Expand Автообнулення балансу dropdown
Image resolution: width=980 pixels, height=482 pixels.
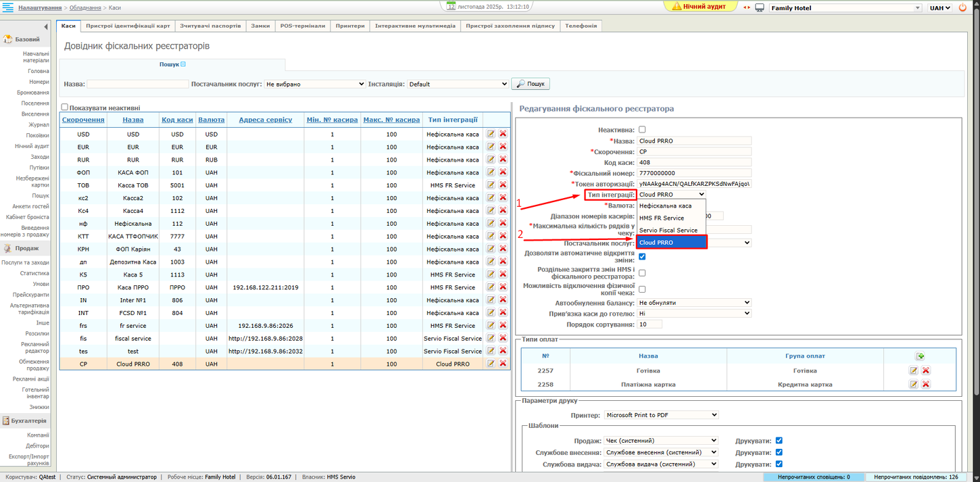coord(694,303)
